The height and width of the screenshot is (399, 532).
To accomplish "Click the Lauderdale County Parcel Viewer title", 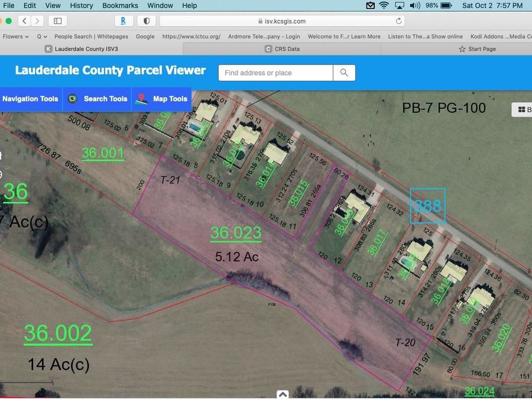I will pos(111,70).
